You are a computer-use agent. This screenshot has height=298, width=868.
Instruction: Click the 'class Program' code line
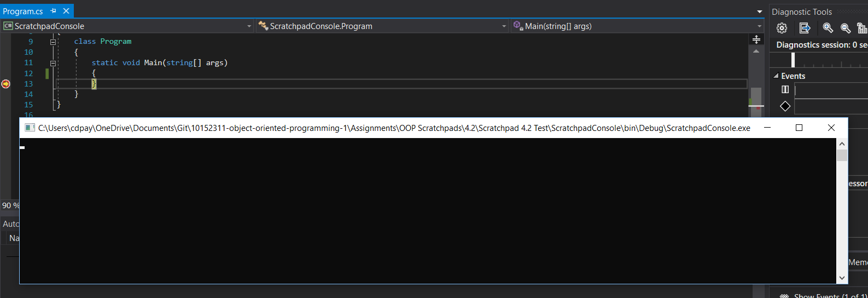pyautogui.click(x=103, y=42)
